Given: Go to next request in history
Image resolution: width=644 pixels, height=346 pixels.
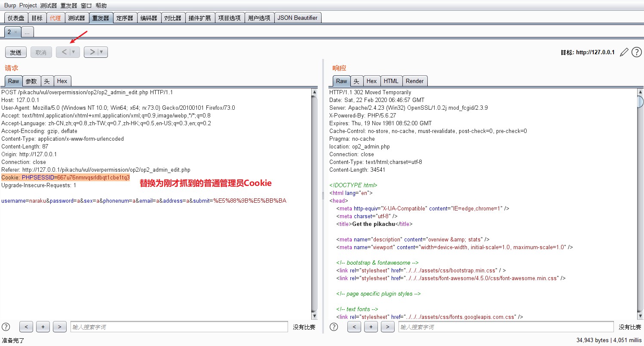Looking at the screenshot, I should tap(92, 52).
